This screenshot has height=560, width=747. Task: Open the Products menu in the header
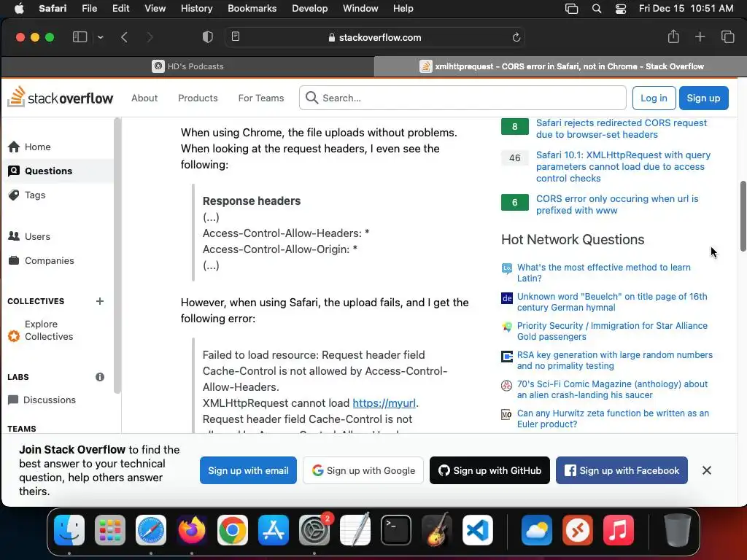(198, 98)
